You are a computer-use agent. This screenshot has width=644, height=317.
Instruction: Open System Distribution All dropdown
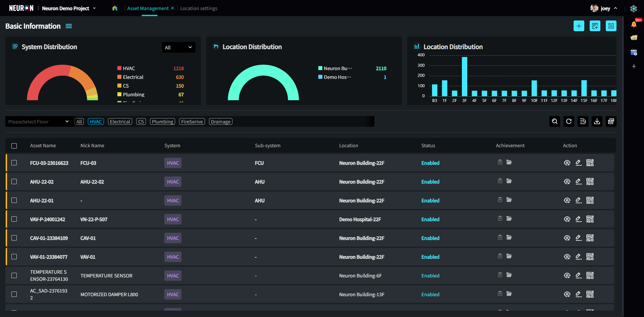tap(178, 47)
